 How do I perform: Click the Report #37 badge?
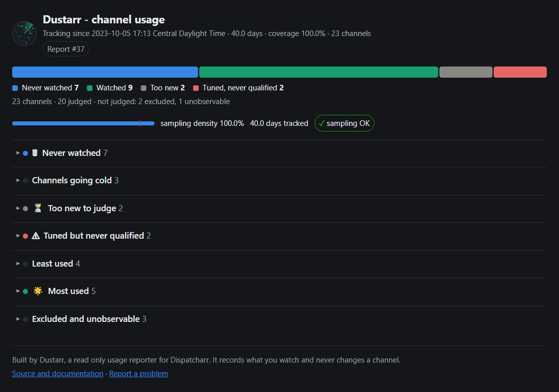[x=66, y=49]
